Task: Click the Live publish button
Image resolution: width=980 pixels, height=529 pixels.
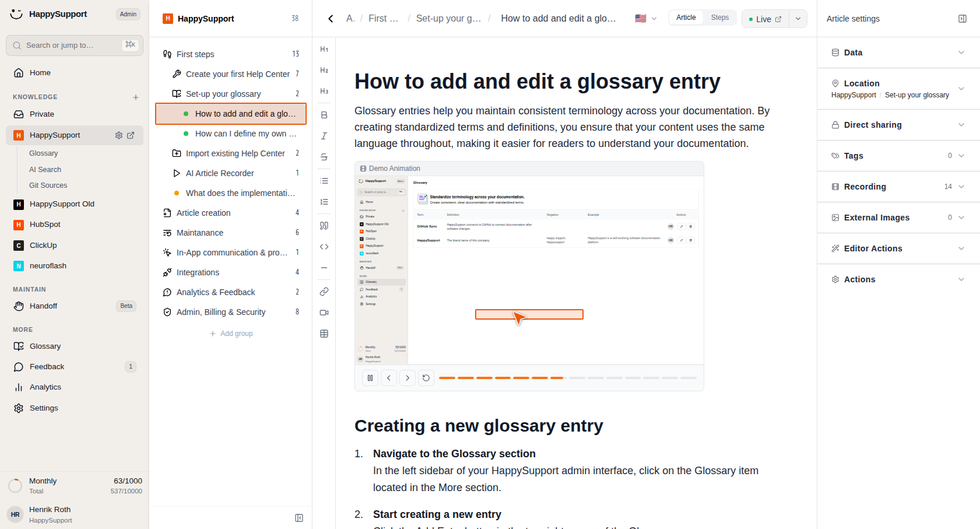Action: [x=765, y=19]
